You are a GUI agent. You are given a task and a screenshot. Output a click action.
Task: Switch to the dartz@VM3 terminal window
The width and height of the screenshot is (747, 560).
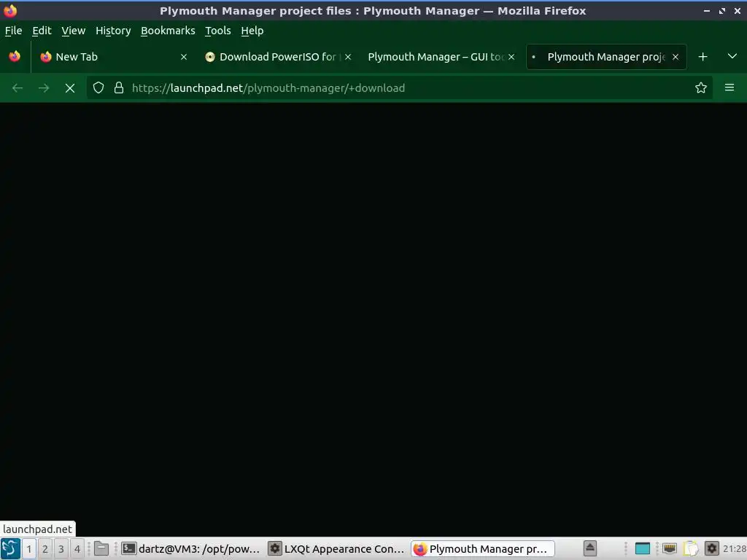pos(190,549)
